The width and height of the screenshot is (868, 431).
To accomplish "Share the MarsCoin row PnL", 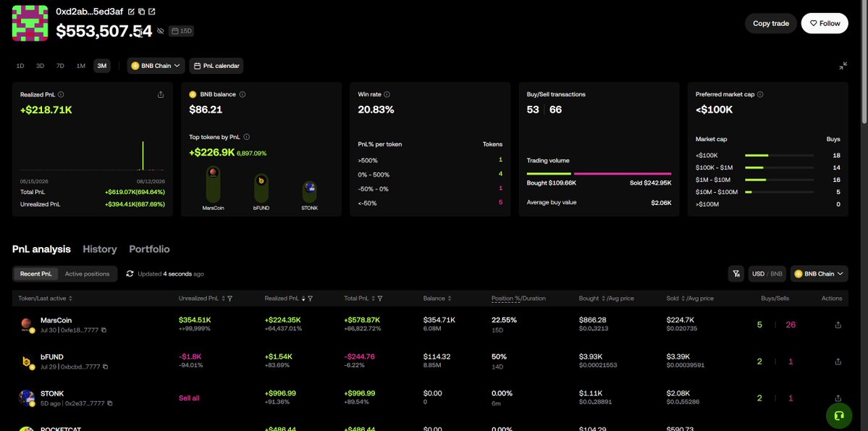I will 838,325.
